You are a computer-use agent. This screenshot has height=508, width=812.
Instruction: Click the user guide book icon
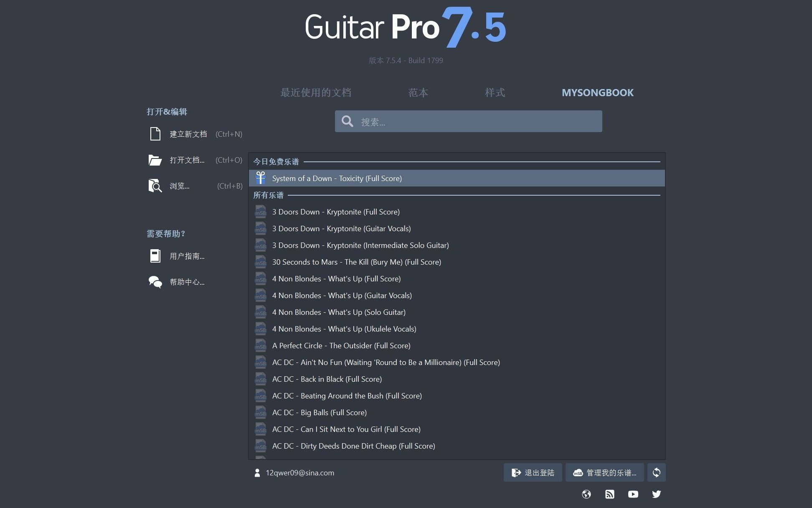pos(155,256)
